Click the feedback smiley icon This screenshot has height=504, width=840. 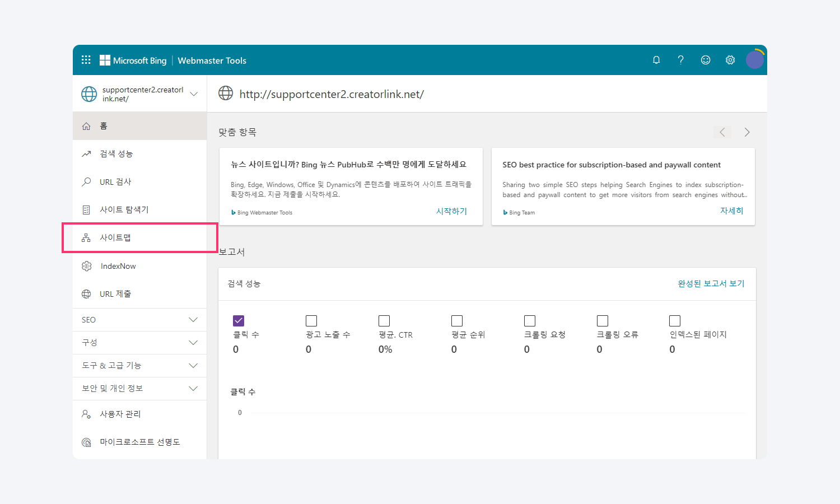(706, 60)
